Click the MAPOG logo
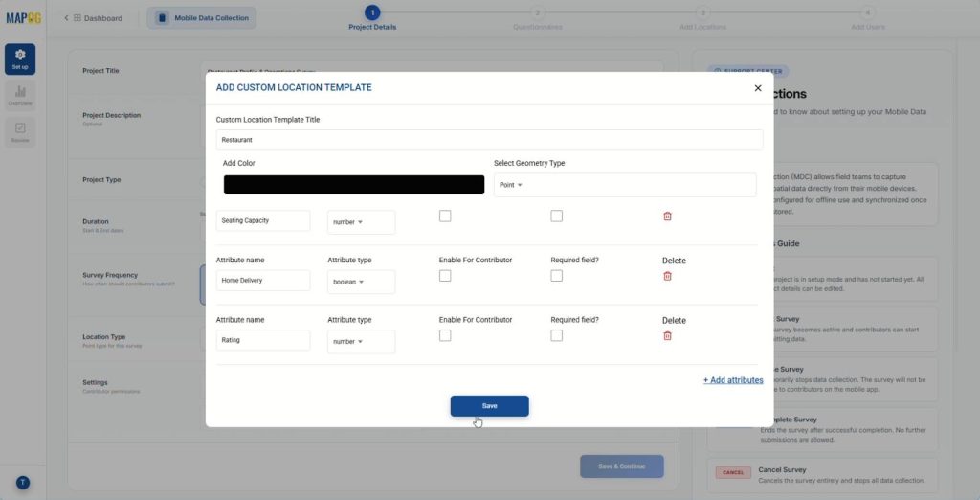The image size is (980, 500). pos(24,18)
